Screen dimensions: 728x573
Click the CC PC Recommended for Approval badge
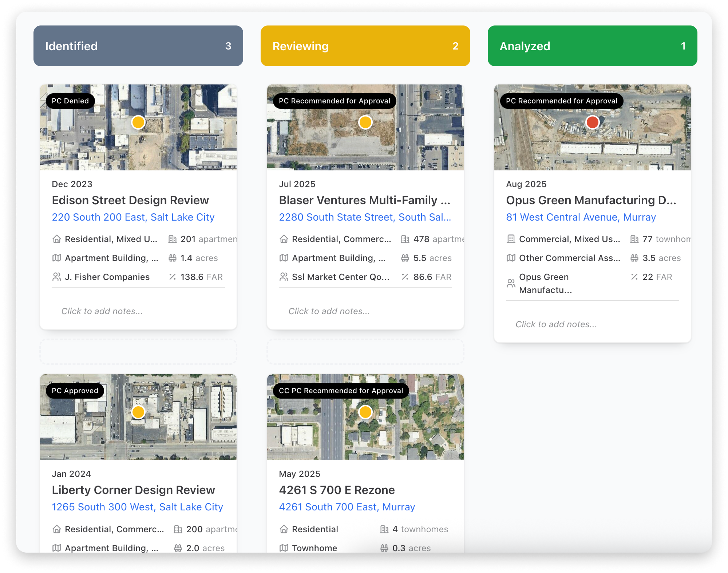(x=341, y=391)
